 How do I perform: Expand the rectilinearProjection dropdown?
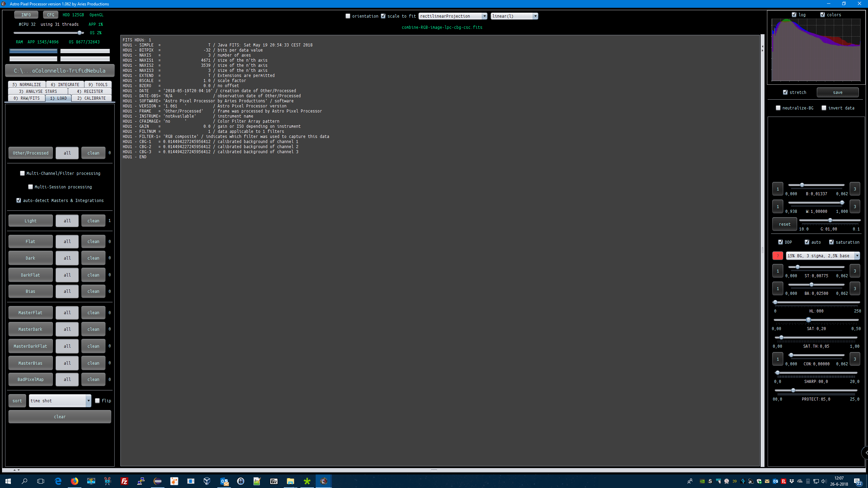(484, 16)
